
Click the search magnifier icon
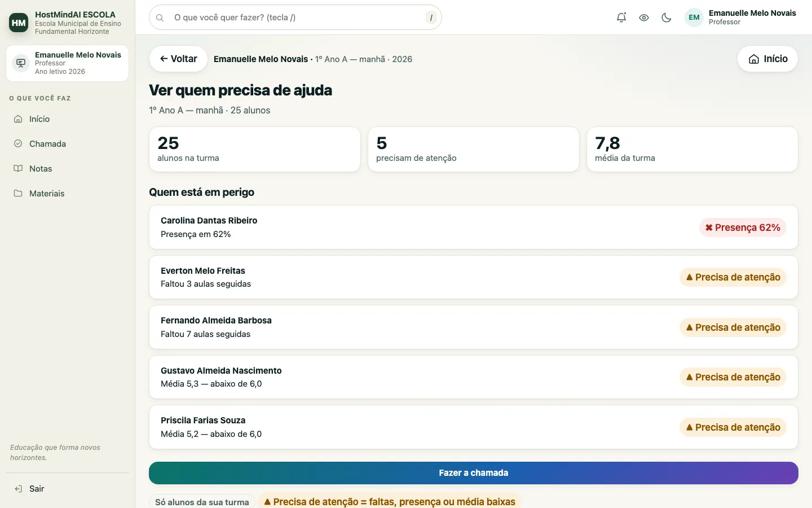click(160, 17)
